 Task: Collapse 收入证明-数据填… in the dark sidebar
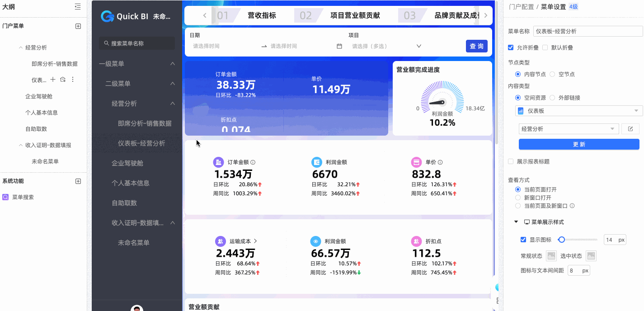point(173,223)
